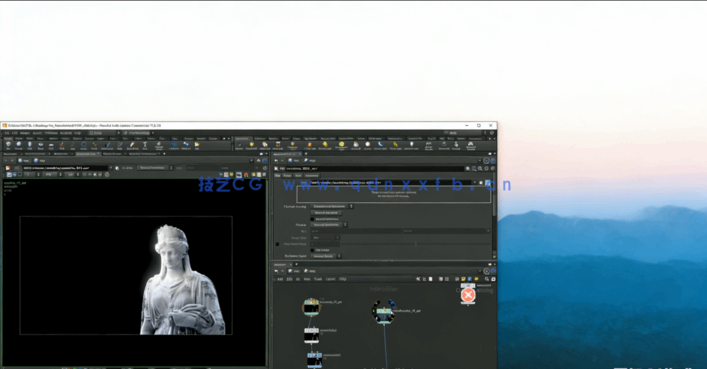Viewport: 707px width, 369px height.
Task: Open the parameter pane search icon
Action: 480,169
